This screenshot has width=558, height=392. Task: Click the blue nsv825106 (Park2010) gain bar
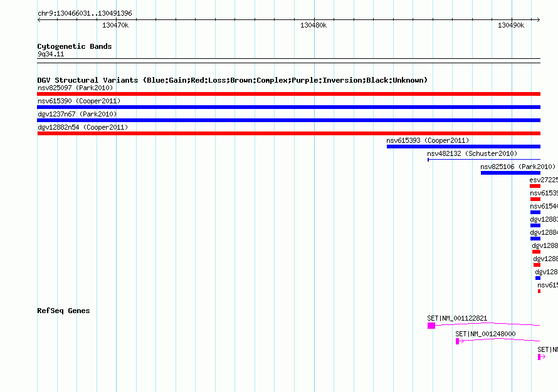(x=510, y=173)
